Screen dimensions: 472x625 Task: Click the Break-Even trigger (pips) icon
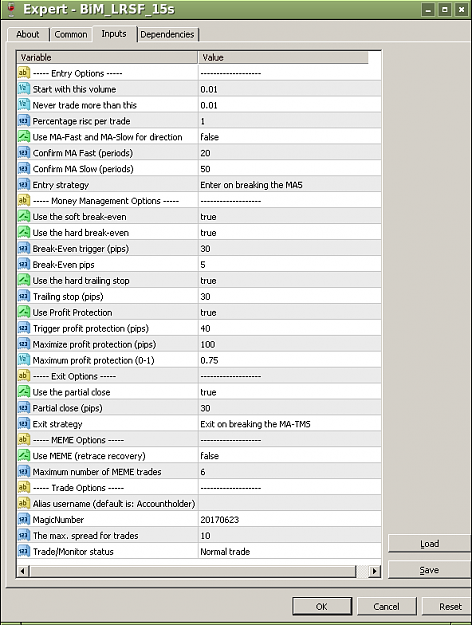[24, 248]
